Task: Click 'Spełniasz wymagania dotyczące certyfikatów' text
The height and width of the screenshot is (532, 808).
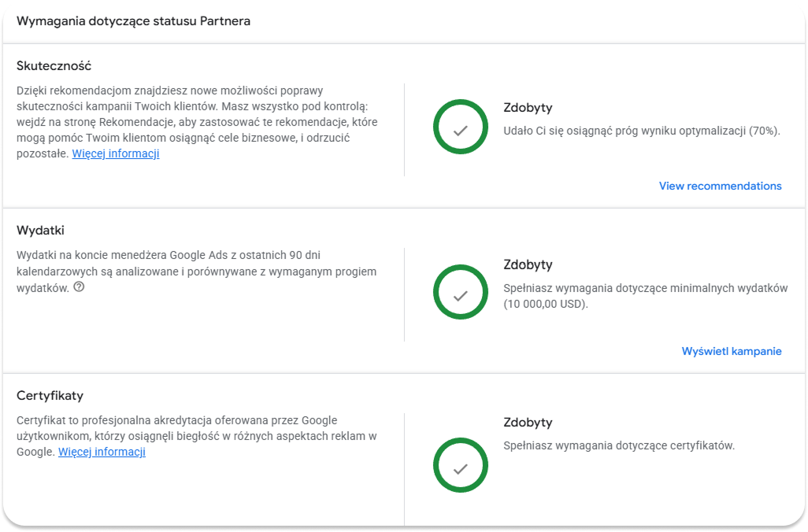Action: pos(619,445)
